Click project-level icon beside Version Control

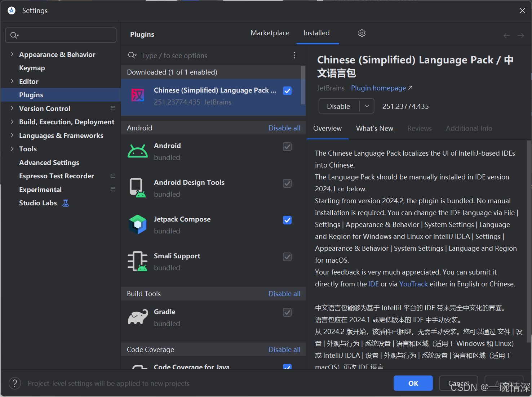[113, 108]
